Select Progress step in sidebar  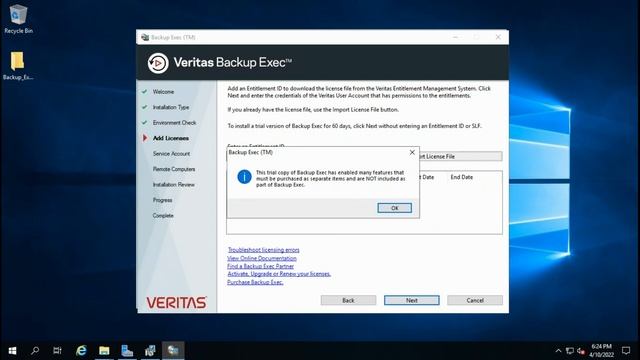tap(162, 200)
